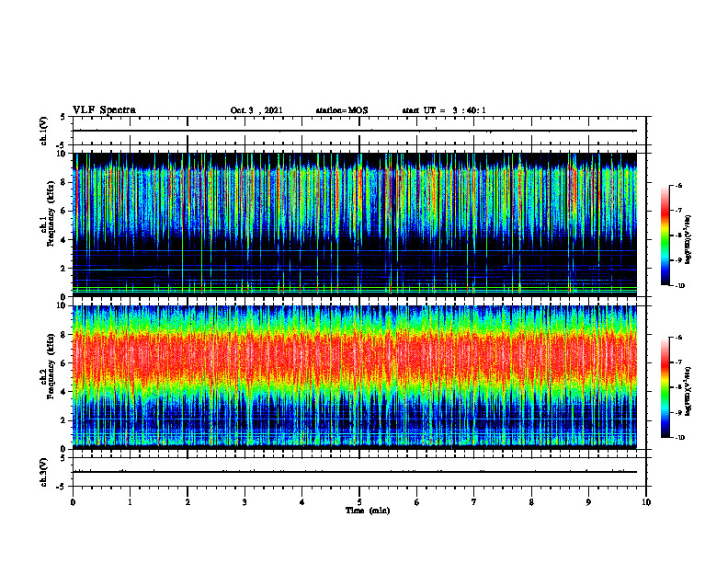728x563 pixels.
Task: Click the ch.1 voltage waveform strip
Action: [x=359, y=131]
